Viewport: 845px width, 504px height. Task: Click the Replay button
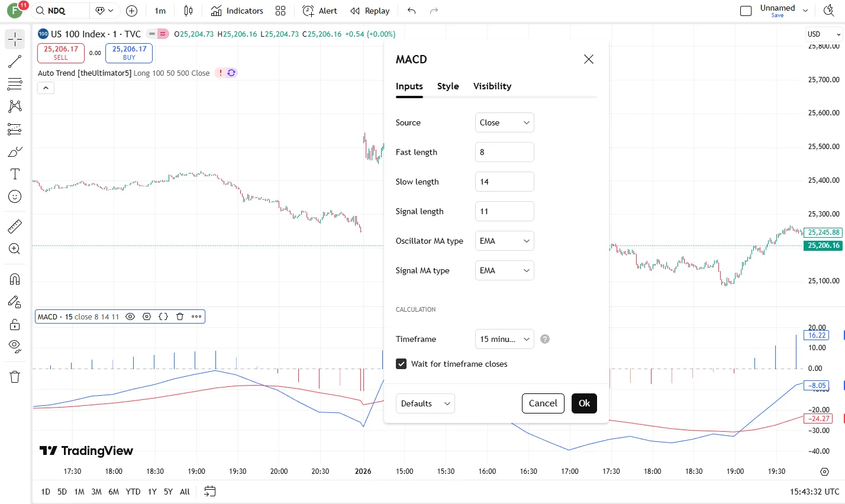coord(370,11)
